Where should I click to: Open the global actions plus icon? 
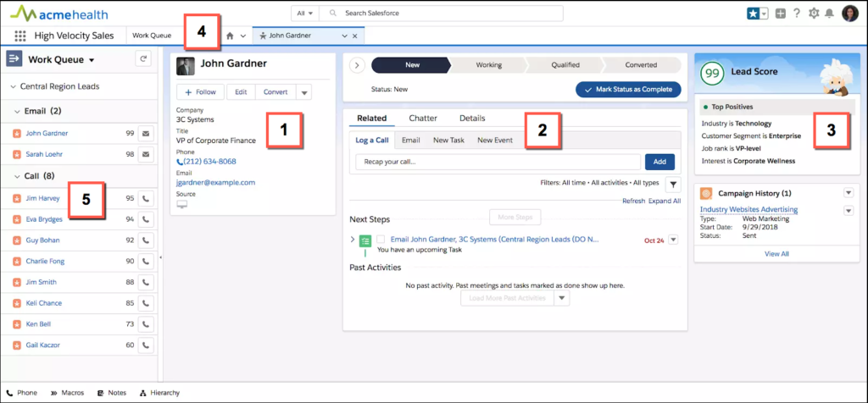(780, 14)
